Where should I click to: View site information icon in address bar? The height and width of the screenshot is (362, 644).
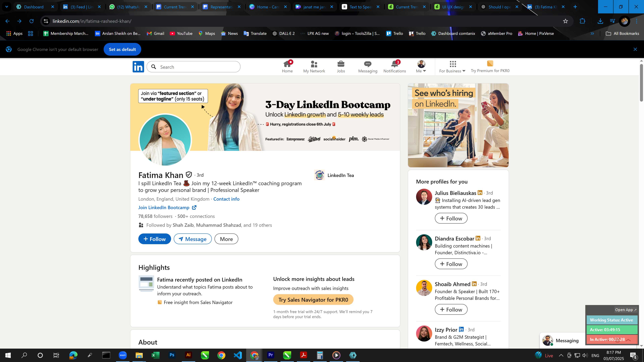[46, 21]
